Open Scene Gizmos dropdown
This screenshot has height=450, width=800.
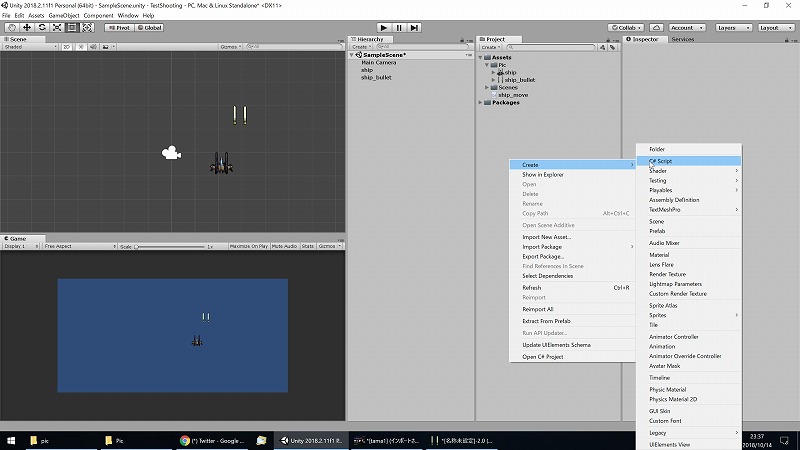tap(231, 46)
